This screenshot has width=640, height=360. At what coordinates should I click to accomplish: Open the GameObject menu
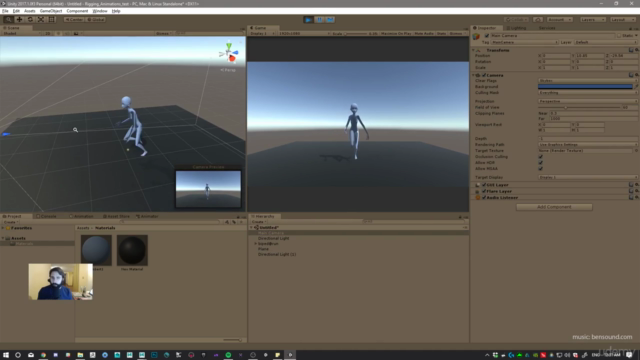(x=51, y=11)
